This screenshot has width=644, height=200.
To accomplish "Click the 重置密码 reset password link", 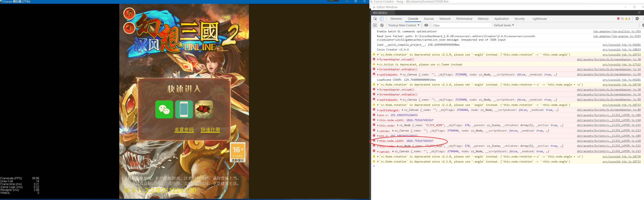I will click(184, 130).
